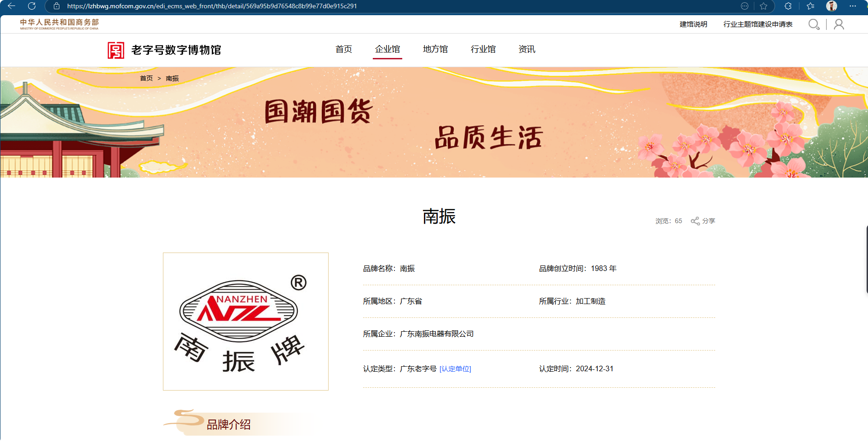The image size is (868, 443).
Task: Open the 地方馆 navigation tab
Action: [435, 49]
